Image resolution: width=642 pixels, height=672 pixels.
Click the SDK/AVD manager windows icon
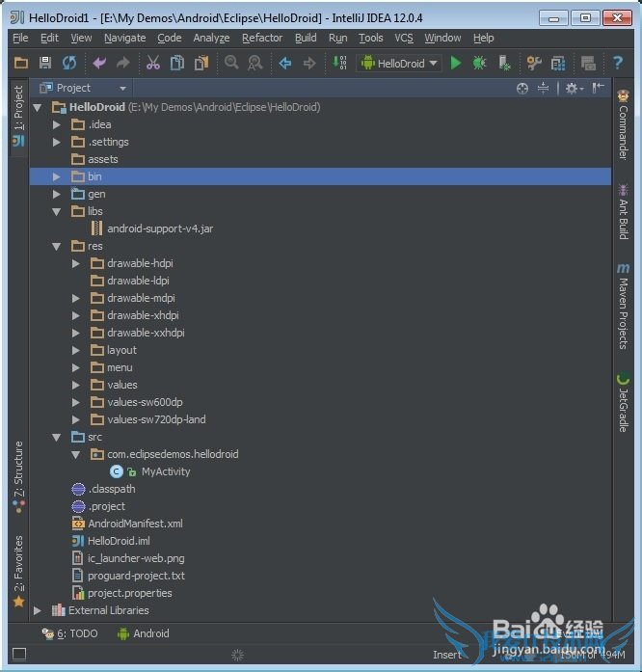click(588, 64)
